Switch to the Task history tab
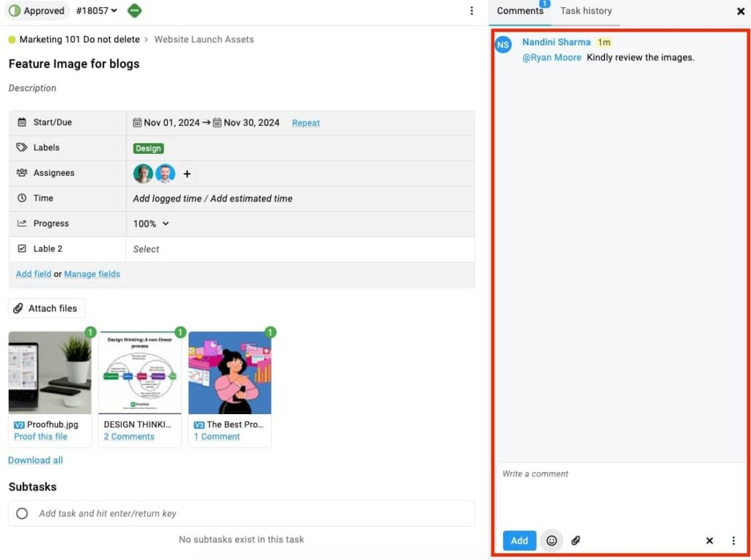 [x=586, y=11]
